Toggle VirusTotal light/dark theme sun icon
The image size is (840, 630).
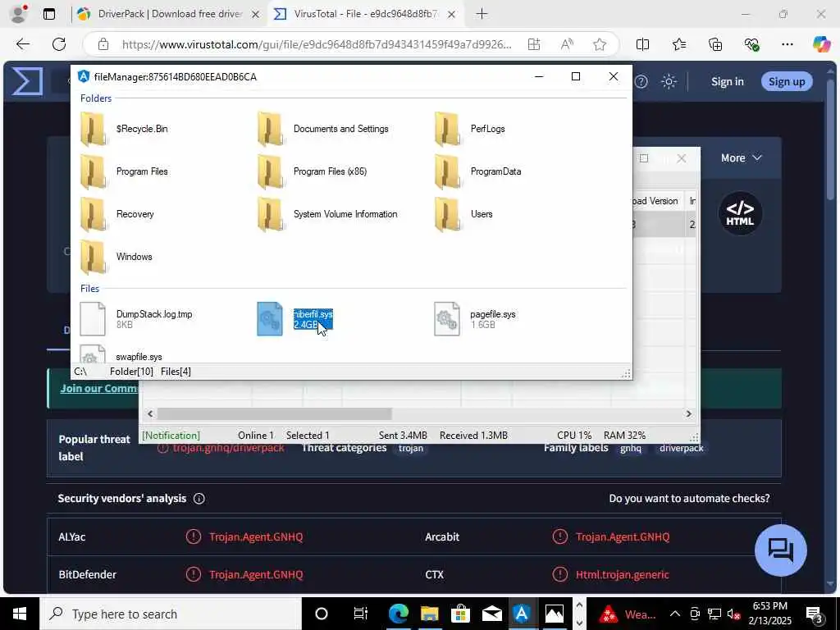[x=669, y=81]
